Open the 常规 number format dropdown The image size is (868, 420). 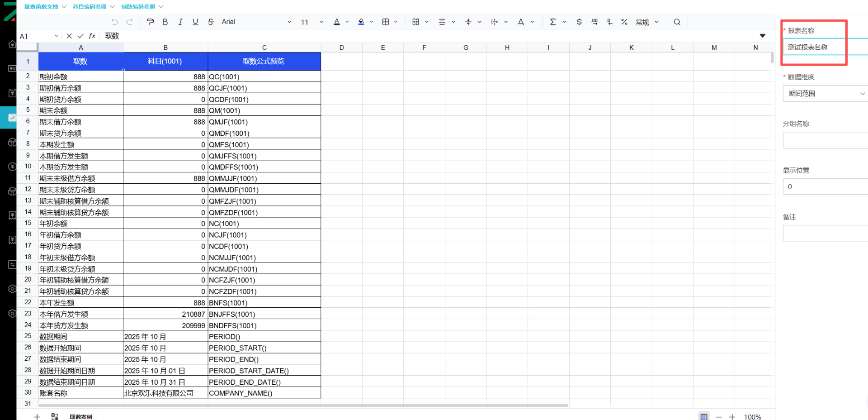click(647, 22)
